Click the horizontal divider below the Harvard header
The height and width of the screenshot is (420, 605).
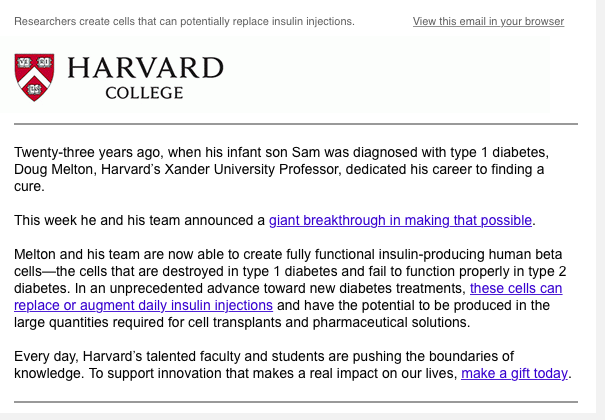(296, 124)
